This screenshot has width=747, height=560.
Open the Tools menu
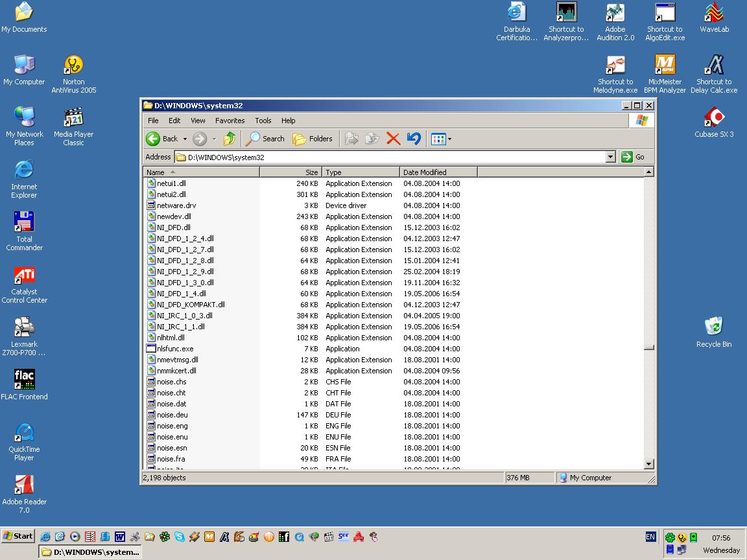click(263, 121)
